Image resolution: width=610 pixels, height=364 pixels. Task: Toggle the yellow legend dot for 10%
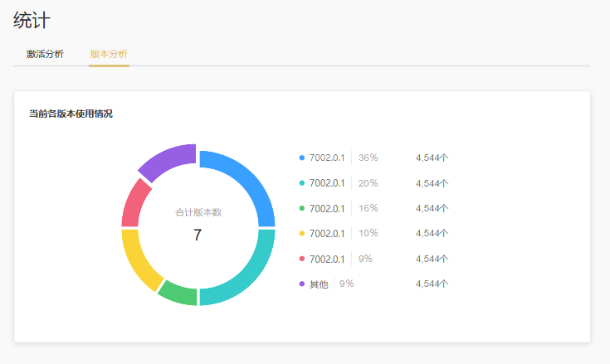(302, 234)
